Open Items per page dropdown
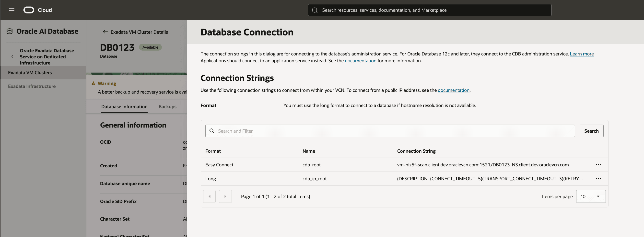644x237 pixels. tap(590, 197)
